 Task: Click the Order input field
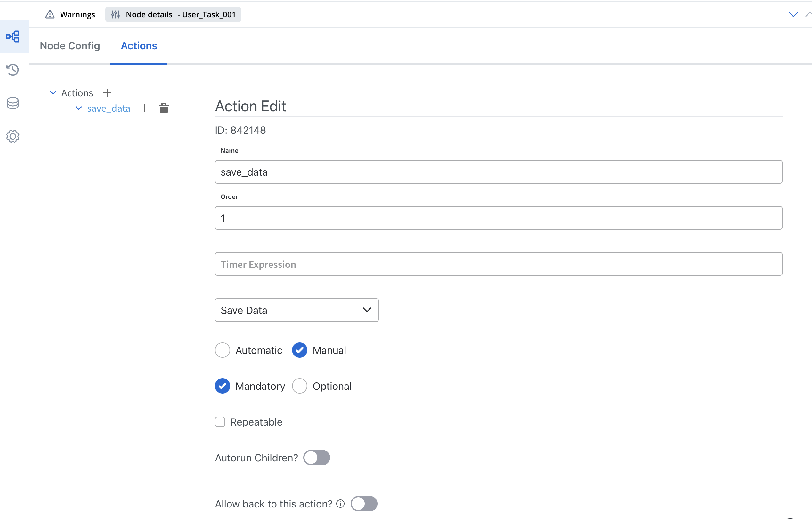499,218
